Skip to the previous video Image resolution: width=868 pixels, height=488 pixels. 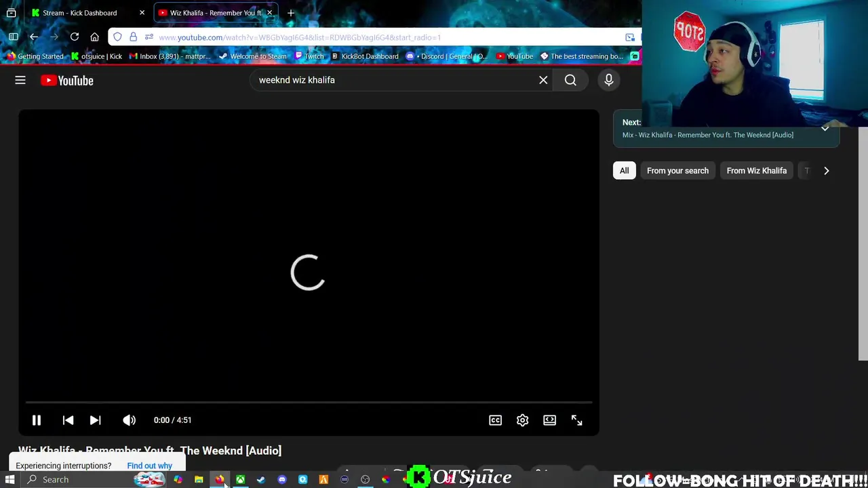[68, 420]
